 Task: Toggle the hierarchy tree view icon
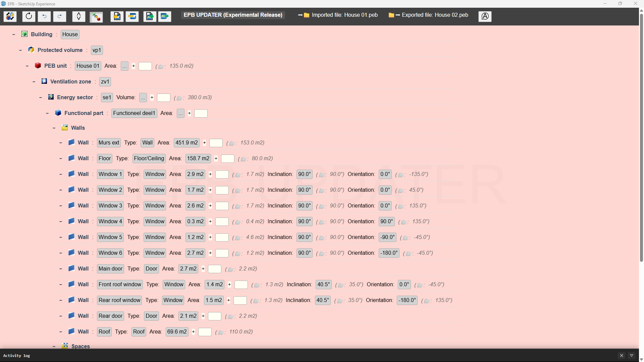point(96,16)
